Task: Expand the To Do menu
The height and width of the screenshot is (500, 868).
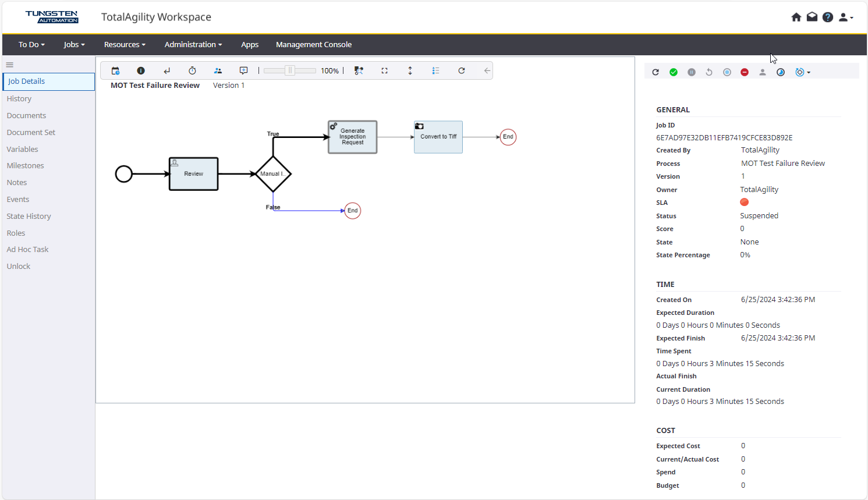Action: [x=31, y=45]
